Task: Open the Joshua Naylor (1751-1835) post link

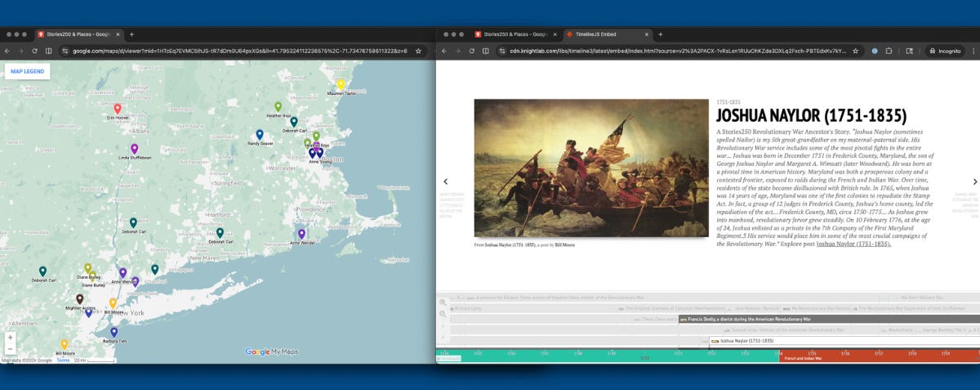Action: point(854,244)
